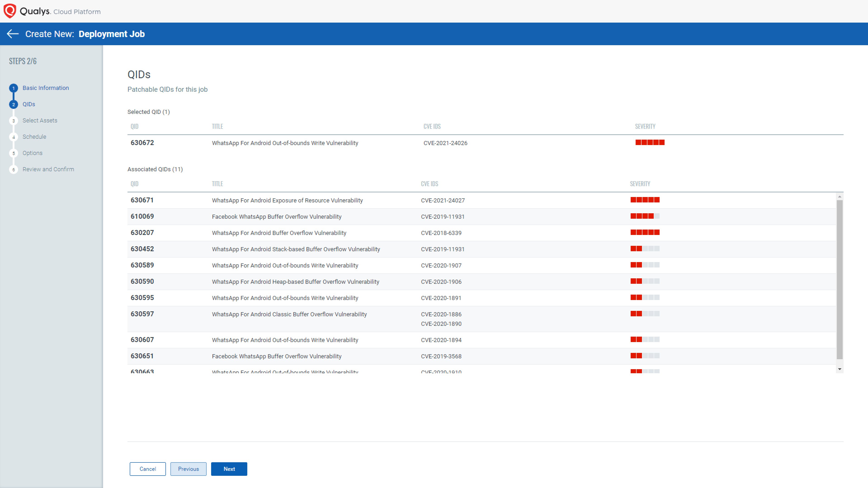Open the Basic Information step
The width and height of the screenshot is (868, 488).
coord(46,88)
